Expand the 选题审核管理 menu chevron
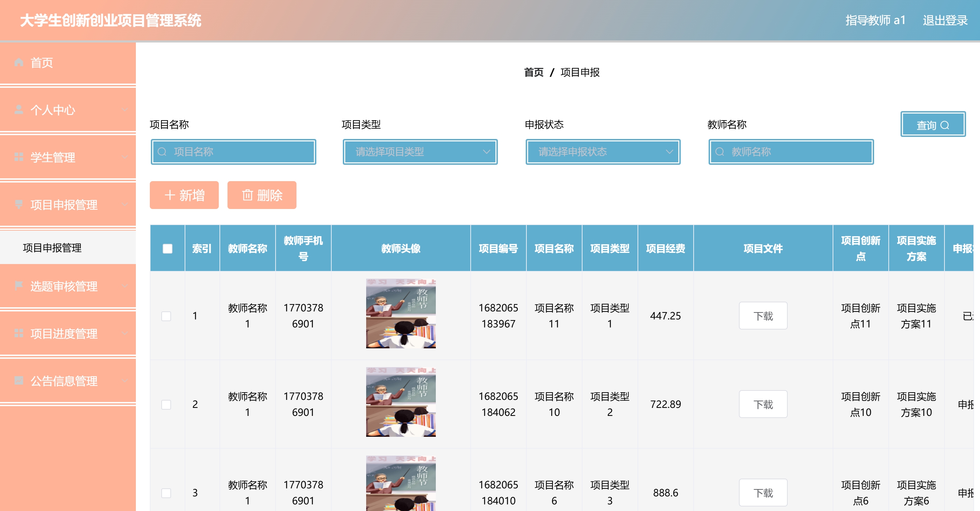The height and width of the screenshot is (511, 980). coord(124,286)
